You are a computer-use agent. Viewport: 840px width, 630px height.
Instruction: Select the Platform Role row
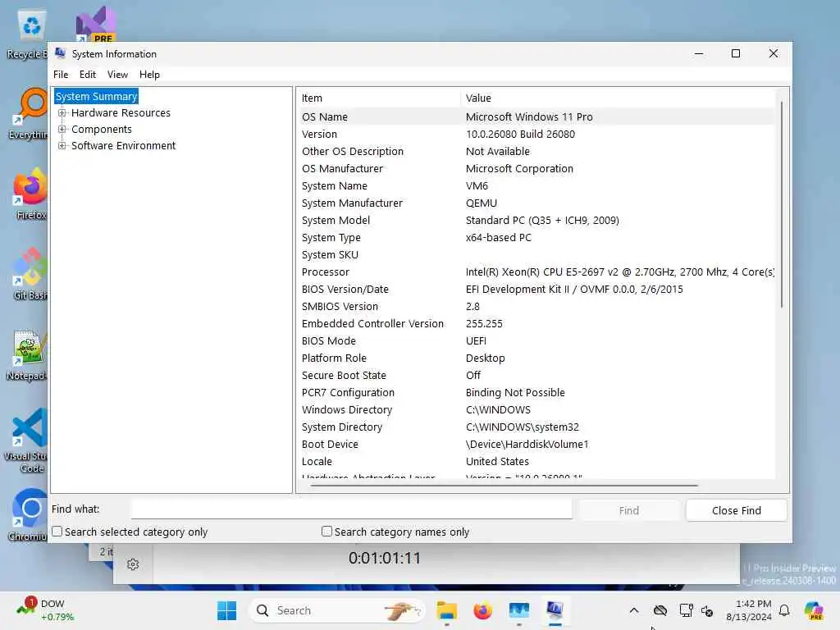pyautogui.click(x=536, y=358)
